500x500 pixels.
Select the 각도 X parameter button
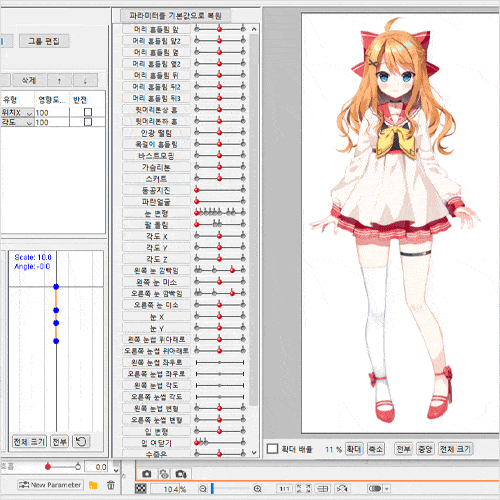tap(156, 236)
